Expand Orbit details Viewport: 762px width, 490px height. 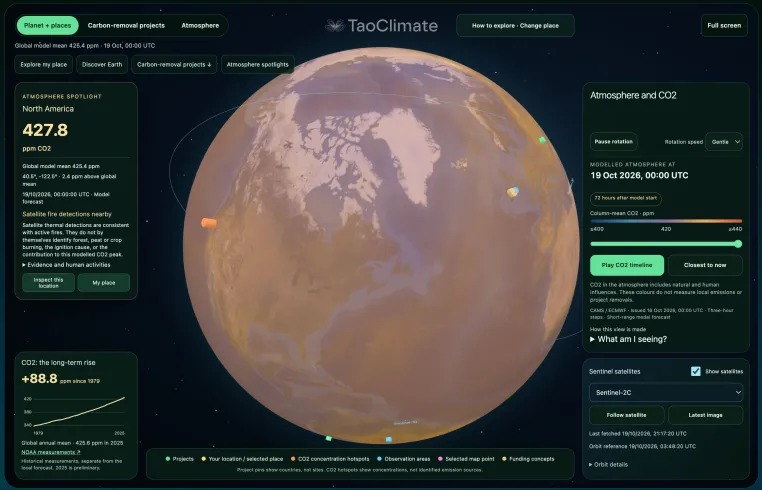[x=608, y=465]
